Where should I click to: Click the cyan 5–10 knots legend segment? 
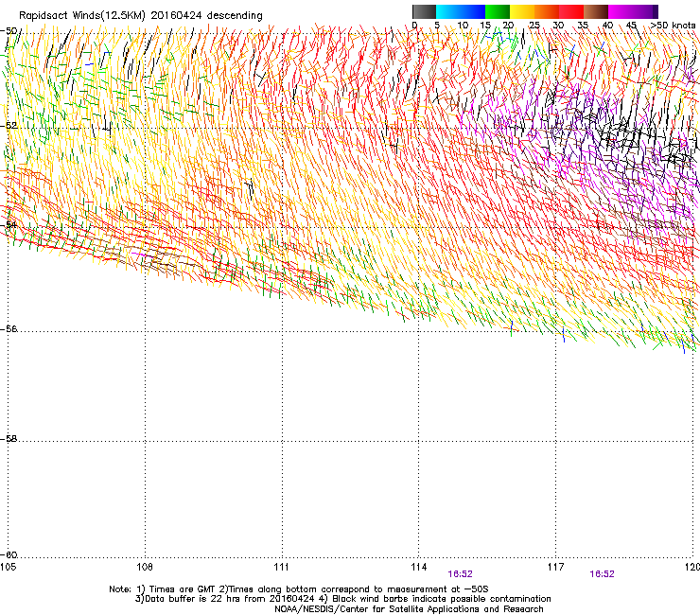point(448,11)
